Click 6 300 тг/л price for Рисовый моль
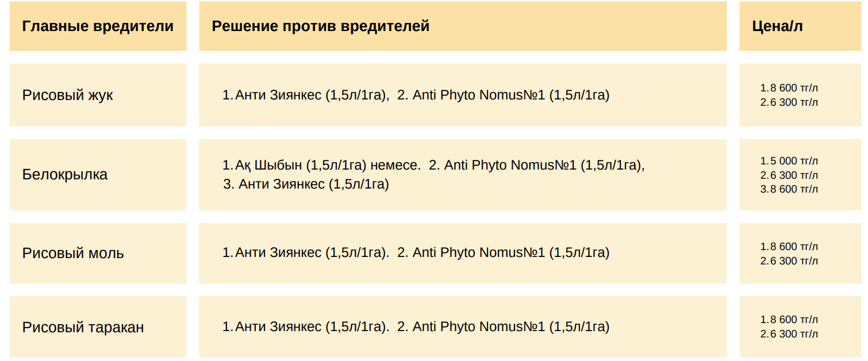Image resolution: width=868 pixels, height=361 pixels. tap(793, 261)
